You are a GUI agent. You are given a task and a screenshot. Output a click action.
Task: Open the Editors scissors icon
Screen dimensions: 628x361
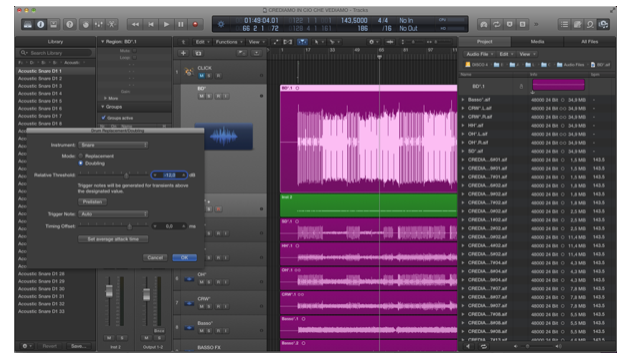(112, 24)
